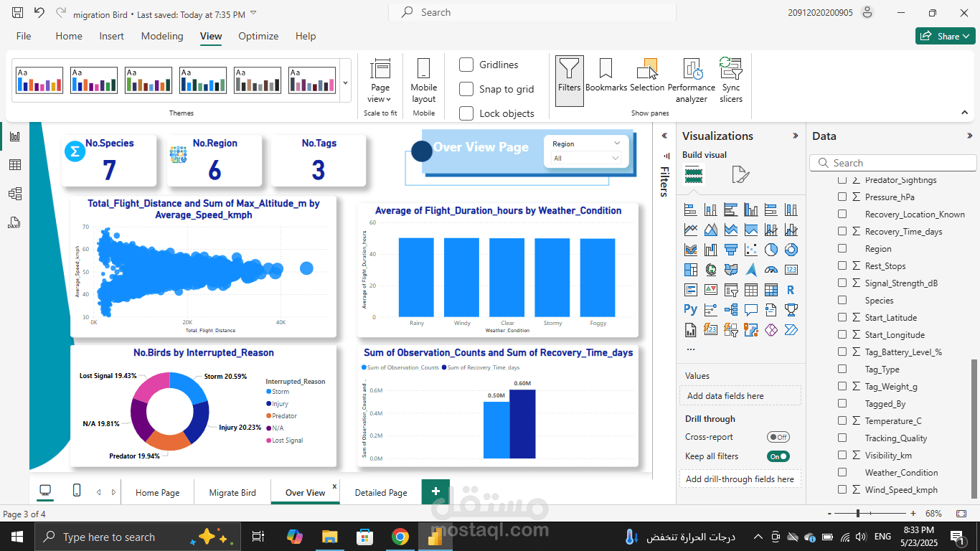Click the Undo arrow in title bar

39,13
